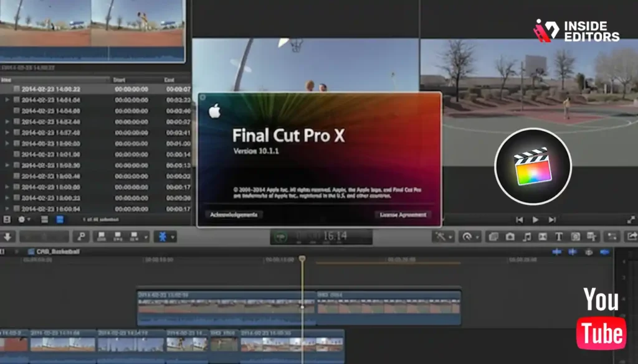
Task: Open the Photos Browser camera icon
Action: point(510,236)
